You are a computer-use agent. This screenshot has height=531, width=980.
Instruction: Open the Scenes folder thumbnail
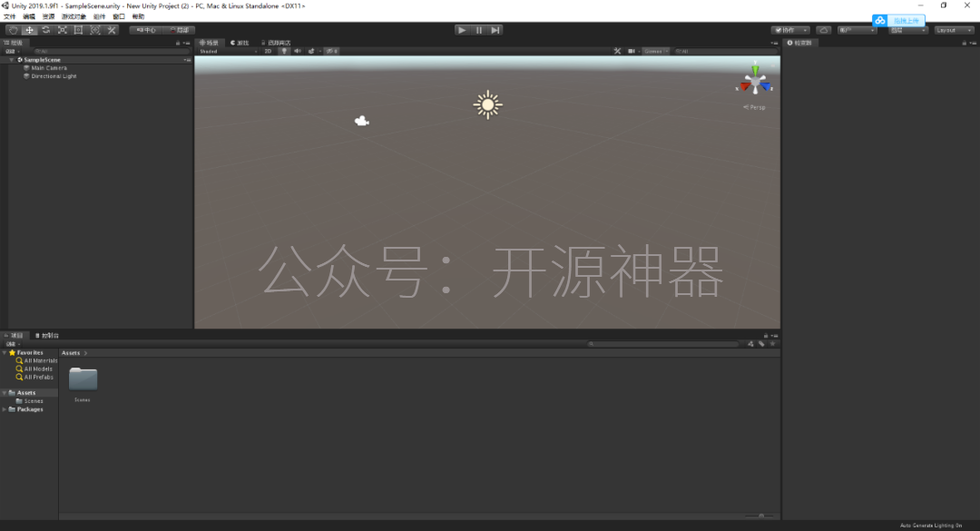coord(83,379)
